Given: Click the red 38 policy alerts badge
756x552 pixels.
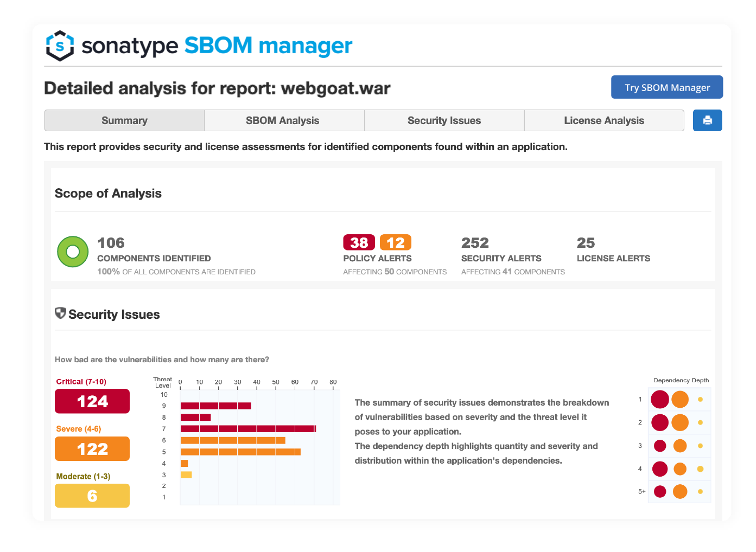Looking at the screenshot, I should 358,242.
